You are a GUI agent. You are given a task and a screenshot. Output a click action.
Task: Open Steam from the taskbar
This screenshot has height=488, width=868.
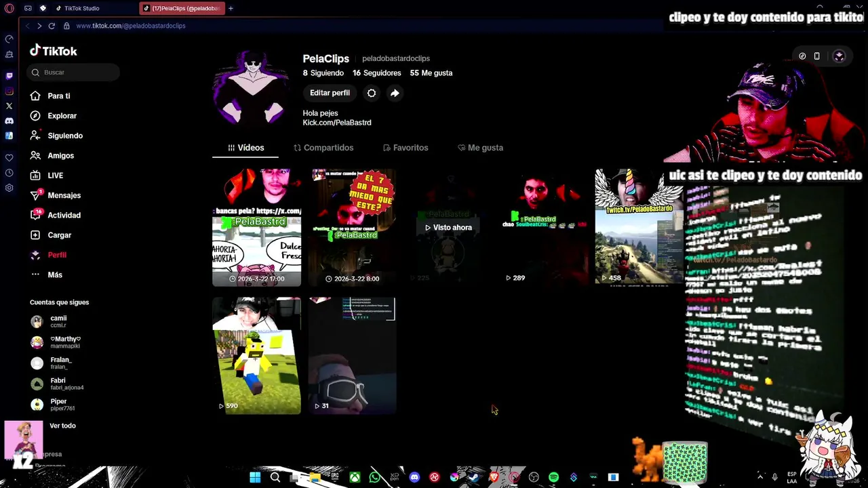(474, 477)
